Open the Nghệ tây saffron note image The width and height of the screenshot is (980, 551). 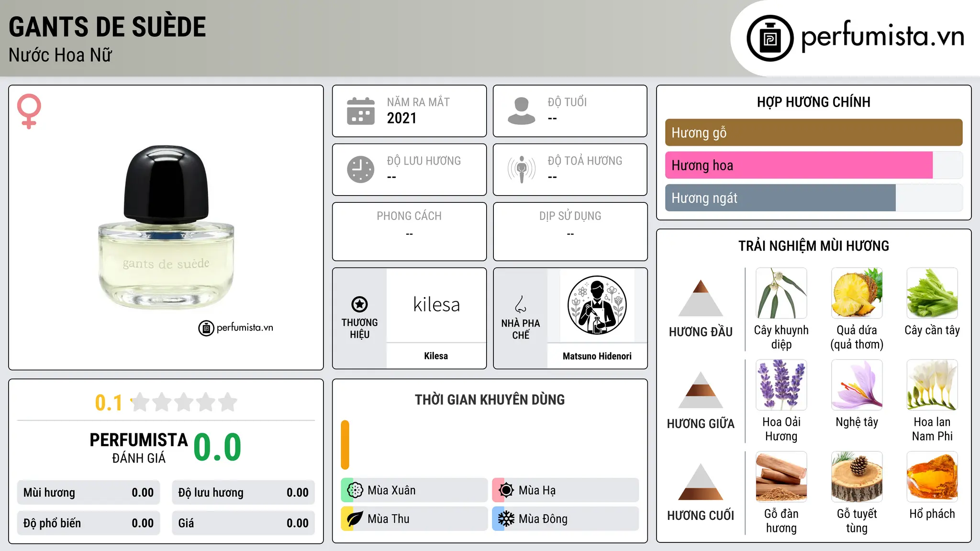[857, 385]
